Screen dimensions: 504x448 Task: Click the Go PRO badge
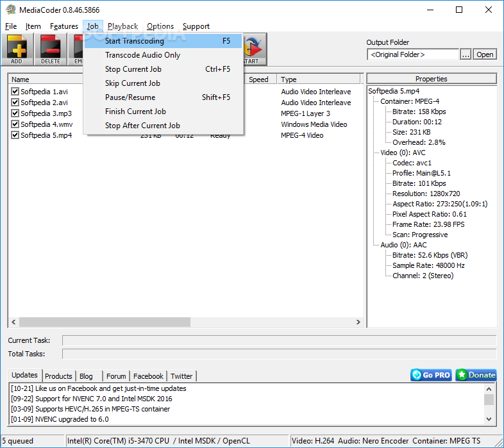(x=431, y=375)
